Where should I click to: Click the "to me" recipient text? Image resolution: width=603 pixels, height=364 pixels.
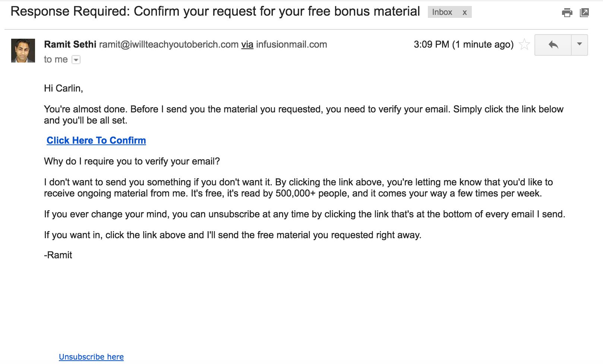point(56,60)
